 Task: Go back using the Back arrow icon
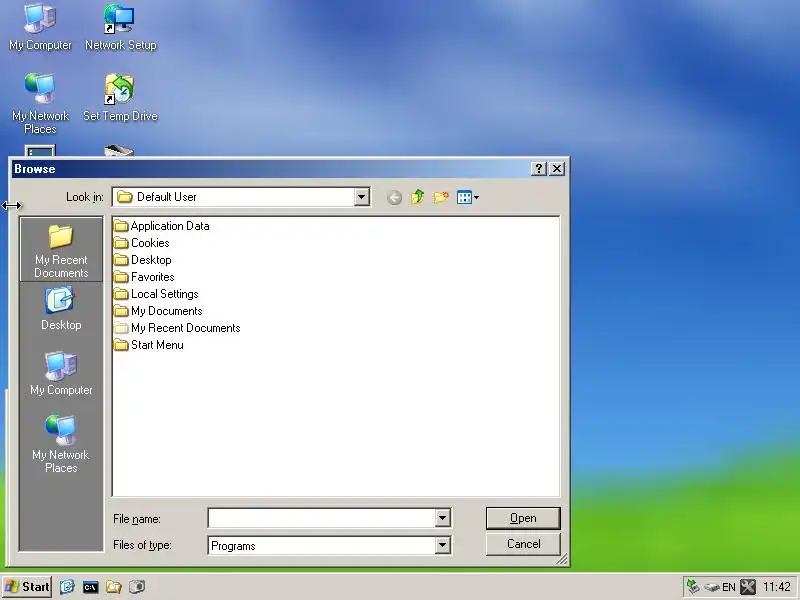click(x=394, y=197)
